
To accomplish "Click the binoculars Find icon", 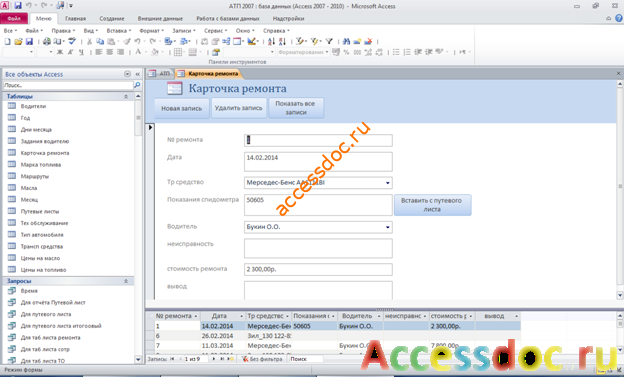I will (x=346, y=41).
